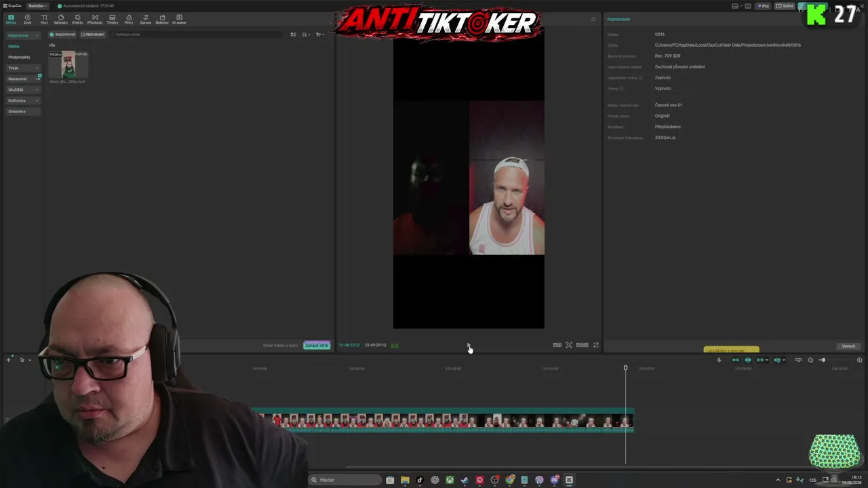
Task: Open CapCut icon in the taskbar
Action: [569, 480]
